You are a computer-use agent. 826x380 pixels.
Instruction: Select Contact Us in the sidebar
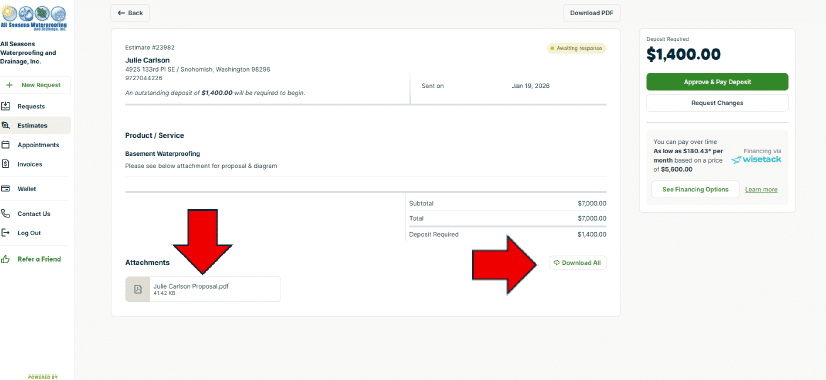pyautogui.click(x=35, y=213)
